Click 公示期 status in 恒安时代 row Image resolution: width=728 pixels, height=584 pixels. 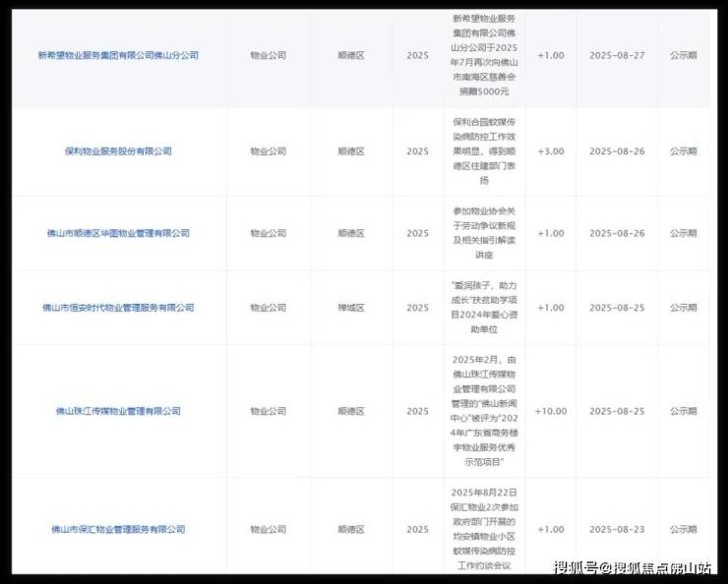(x=684, y=308)
